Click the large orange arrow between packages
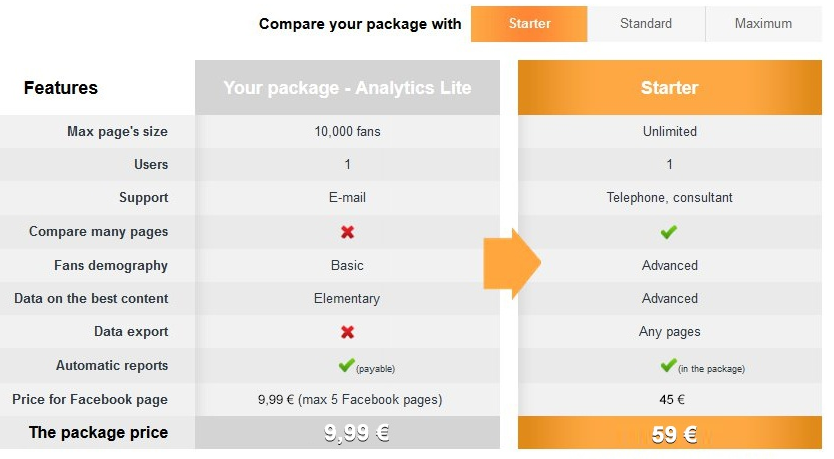The width and height of the screenshot is (834, 459). (x=512, y=264)
